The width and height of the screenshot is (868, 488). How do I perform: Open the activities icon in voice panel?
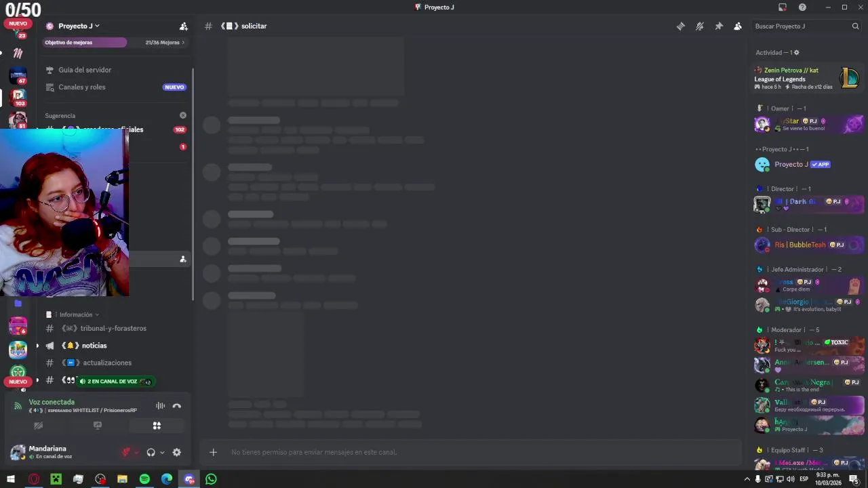157,426
